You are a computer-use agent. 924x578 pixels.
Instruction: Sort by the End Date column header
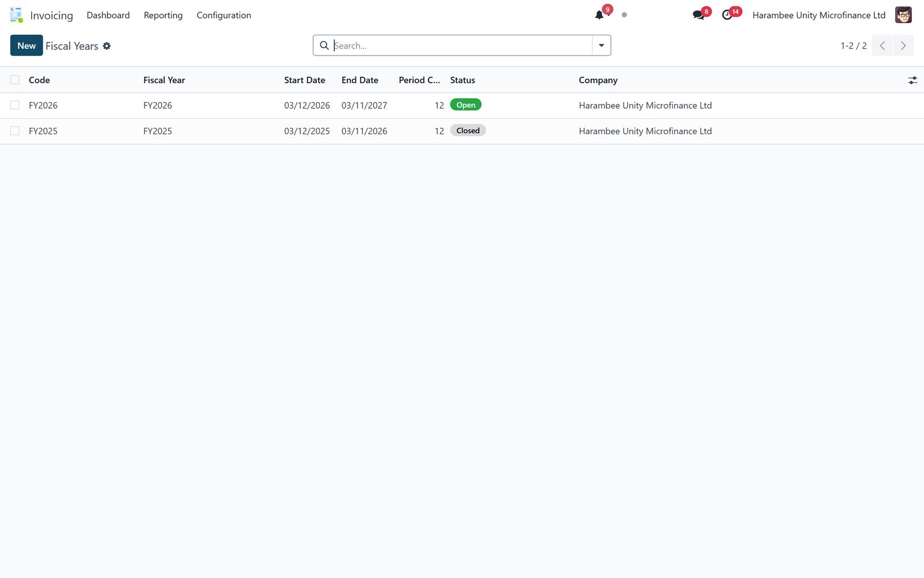(x=360, y=80)
